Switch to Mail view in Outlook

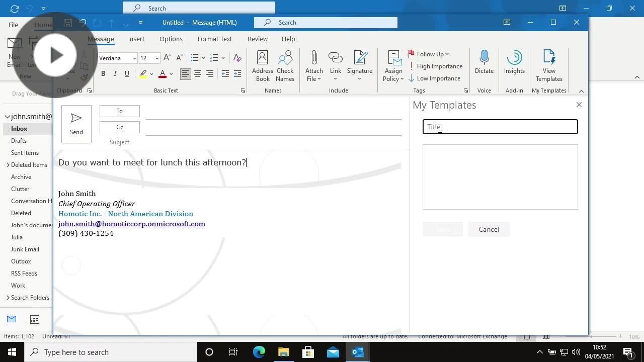click(12, 319)
